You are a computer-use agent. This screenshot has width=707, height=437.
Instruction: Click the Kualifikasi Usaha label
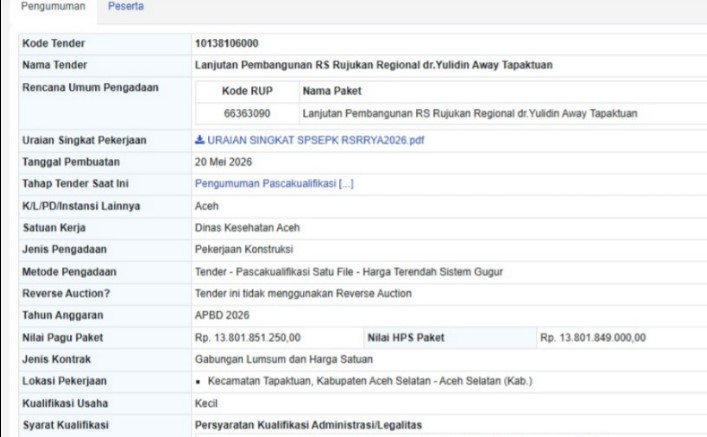pyautogui.click(x=65, y=403)
